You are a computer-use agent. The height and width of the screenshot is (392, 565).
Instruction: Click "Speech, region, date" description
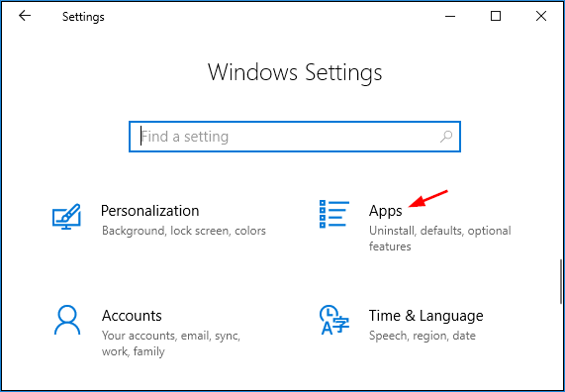click(x=423, y=336)
